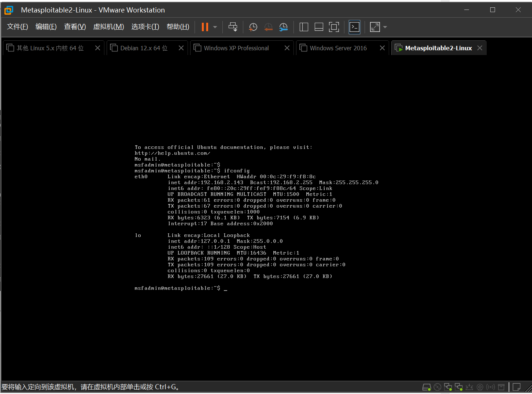Open the 文件(F) menu
This screenshot has width=532, height=394.
(x=18, y=27)
